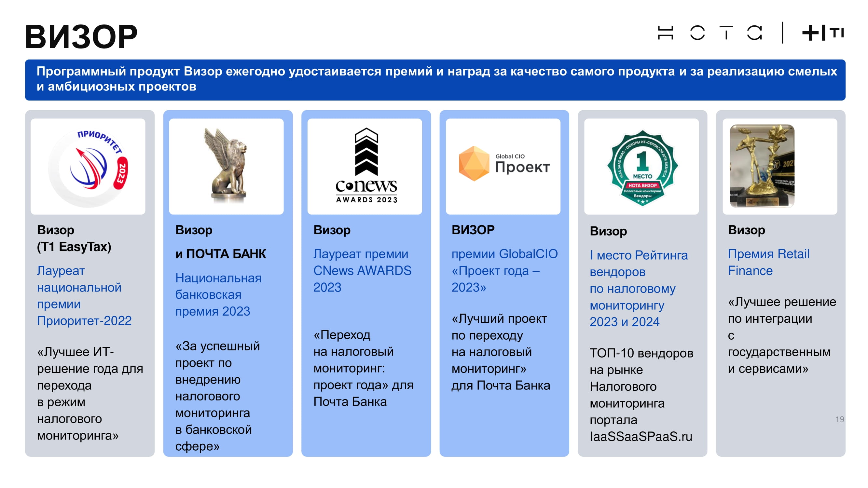Click the «Переход на налоговый мониторинг: проект года» text

pos(363,368)
